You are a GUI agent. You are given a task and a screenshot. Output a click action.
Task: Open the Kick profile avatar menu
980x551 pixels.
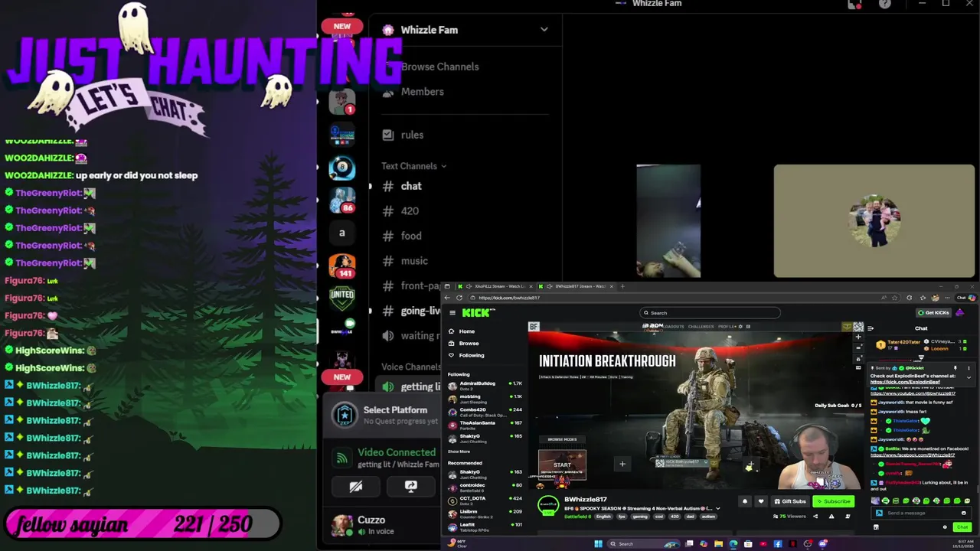[x=960, y=312]
